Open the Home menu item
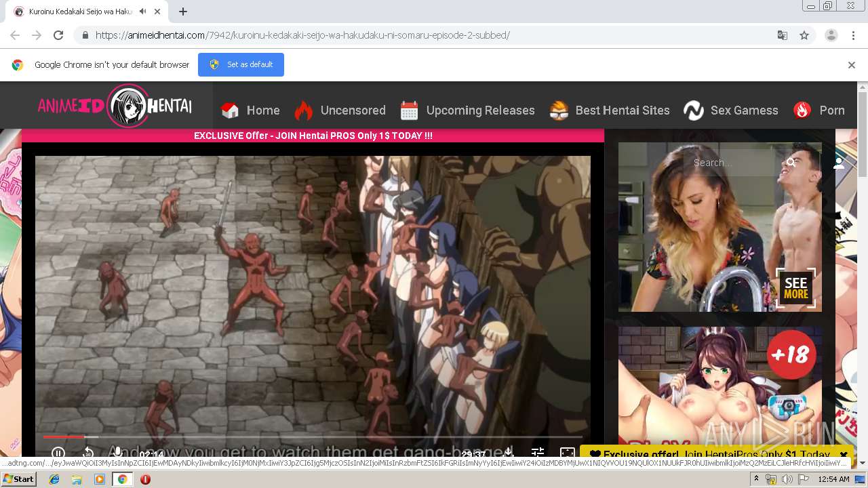The width and height of the screenshot is (868, 488). (263, 110)
